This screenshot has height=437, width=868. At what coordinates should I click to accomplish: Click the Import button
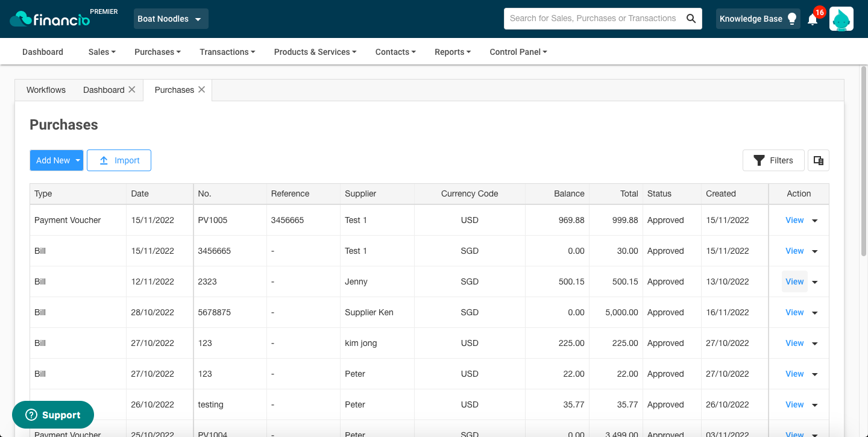pos(119,160)
